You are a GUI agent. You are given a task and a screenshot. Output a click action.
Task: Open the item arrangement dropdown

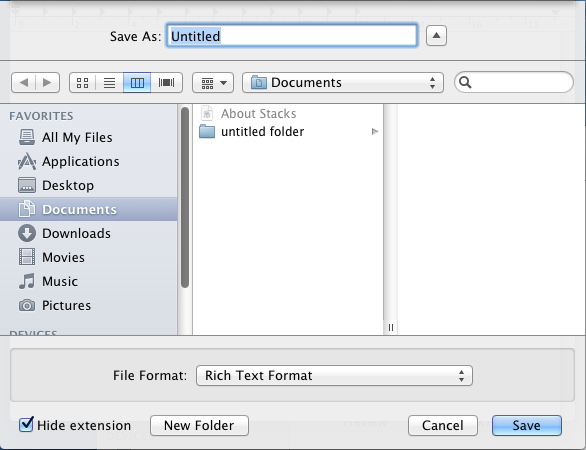[213, 83]
